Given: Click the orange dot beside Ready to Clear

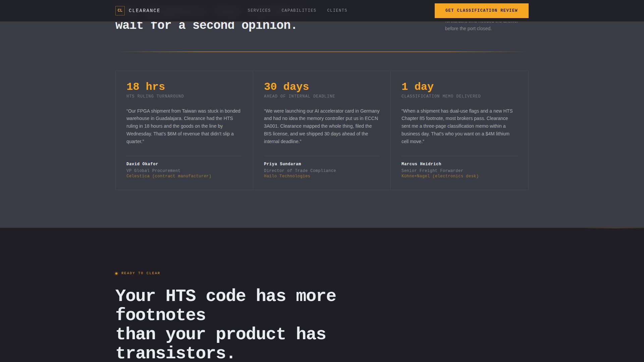Looking at the screenshot, I should tap(116, 274).
